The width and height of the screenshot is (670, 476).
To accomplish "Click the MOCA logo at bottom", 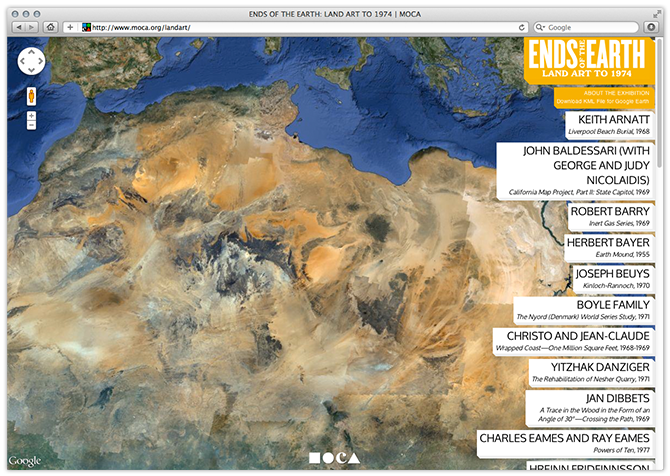I will (x=335, y=458).
